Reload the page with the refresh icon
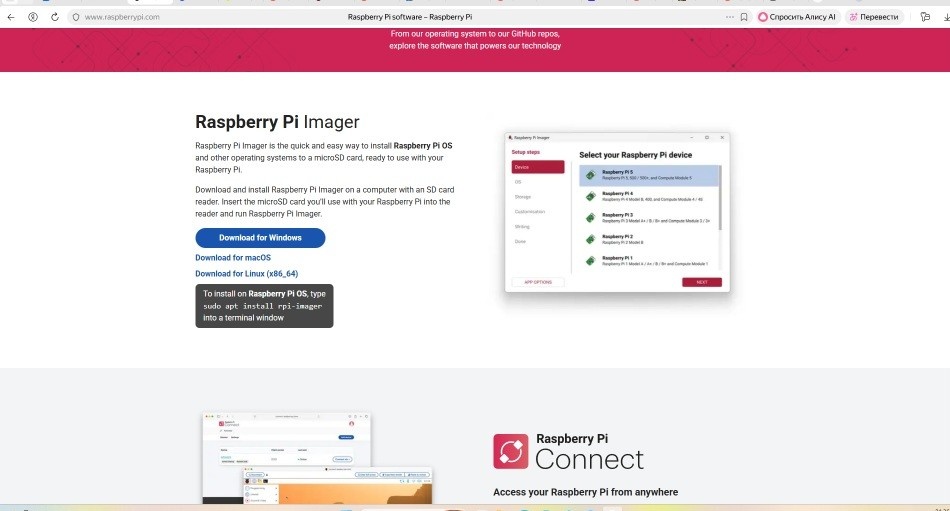Image resolution: width=950 pixels, height=511 pixels. [x=55, y=17]
